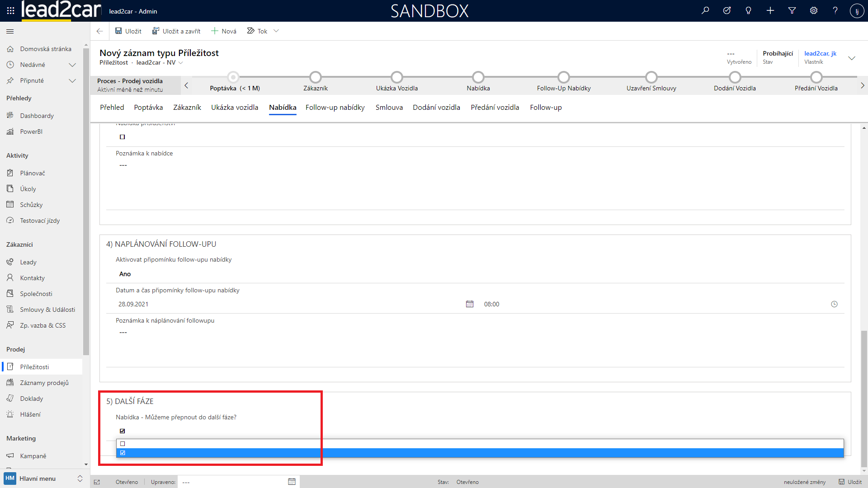The height and width of the screenshot is (488, 868).
Task: Select the unchecked option in dropdown list
Action: 123,444
